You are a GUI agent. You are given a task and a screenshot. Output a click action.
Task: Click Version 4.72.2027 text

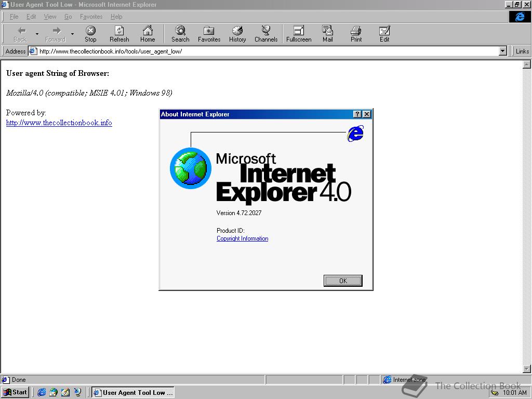tap(239, 213)
